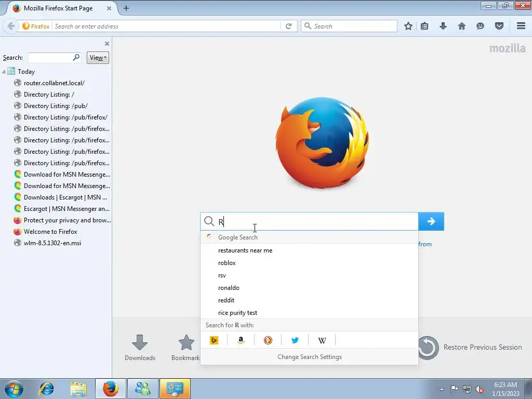
Task: Click the Google Search header row
Action: pos(310,237)
